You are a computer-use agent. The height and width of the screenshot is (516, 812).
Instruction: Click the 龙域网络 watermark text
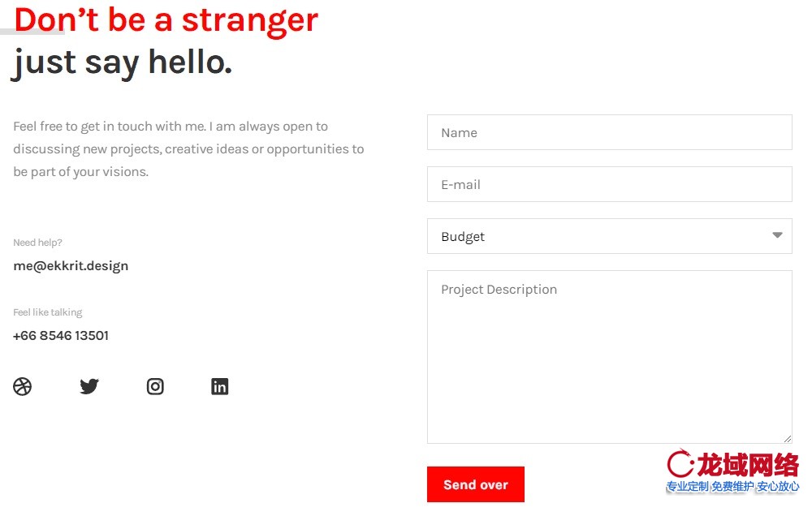point(747,465)
